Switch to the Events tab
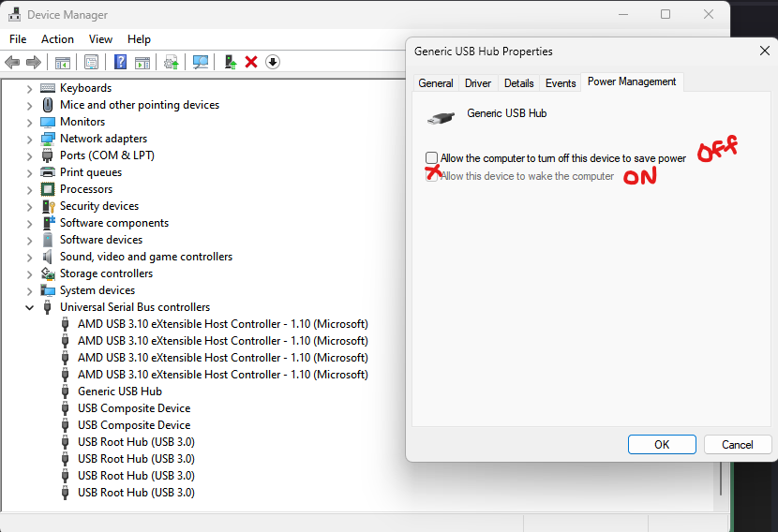The image size is (778, 532). pyautogui.click(x=561, y=82)
